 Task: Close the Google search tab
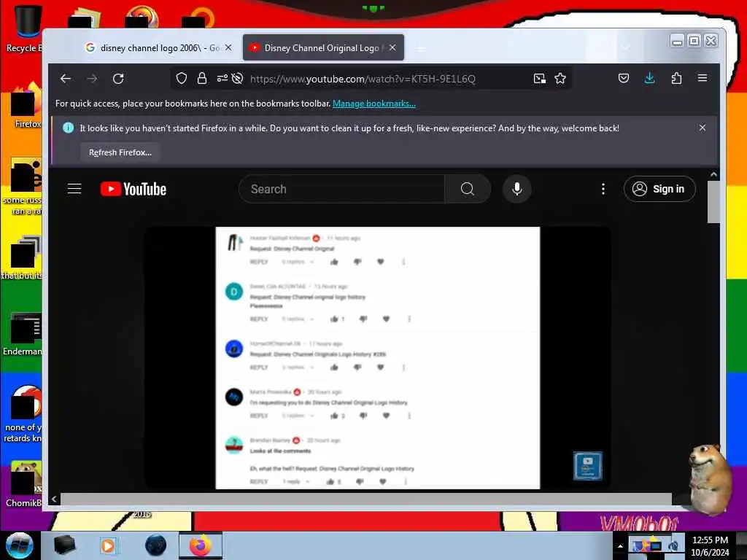click(228, 47)
